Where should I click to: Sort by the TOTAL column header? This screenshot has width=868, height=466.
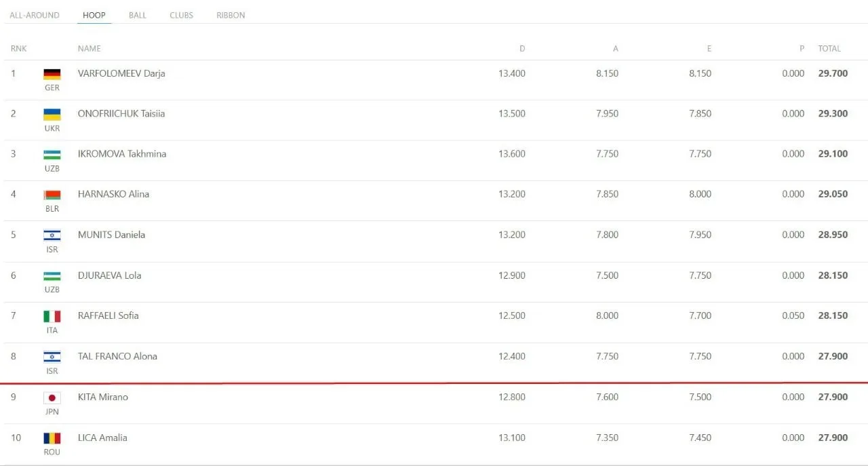point(829,49)
